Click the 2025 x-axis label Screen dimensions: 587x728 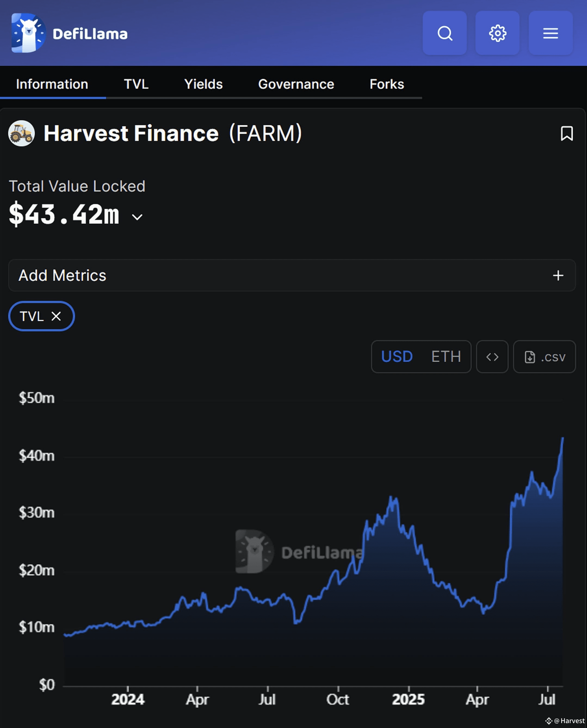point(409,700)
